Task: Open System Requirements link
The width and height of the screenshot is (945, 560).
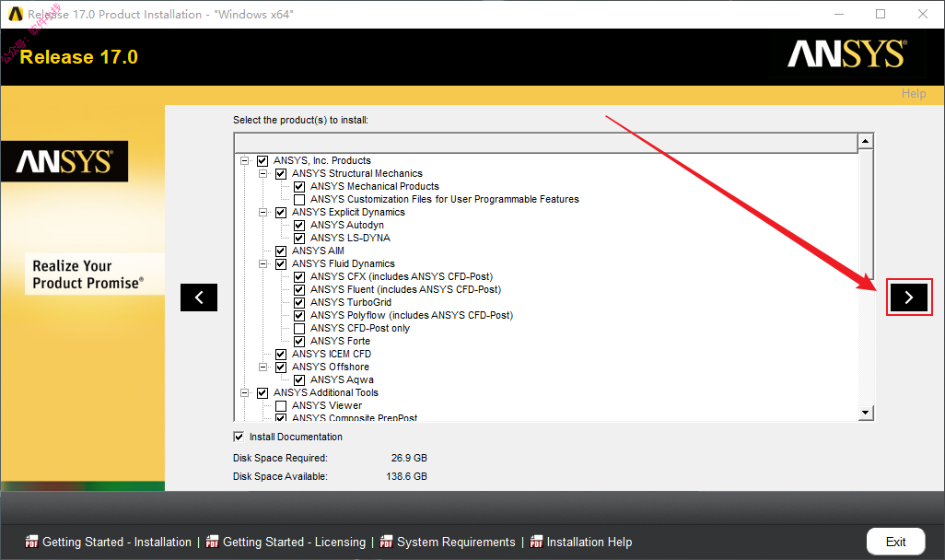Action: [456, 542]
